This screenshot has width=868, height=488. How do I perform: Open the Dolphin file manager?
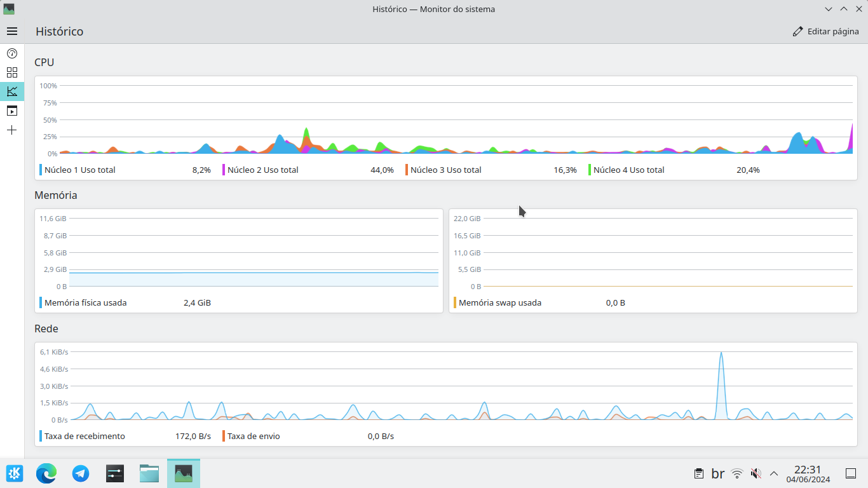[x=149, y=473]
